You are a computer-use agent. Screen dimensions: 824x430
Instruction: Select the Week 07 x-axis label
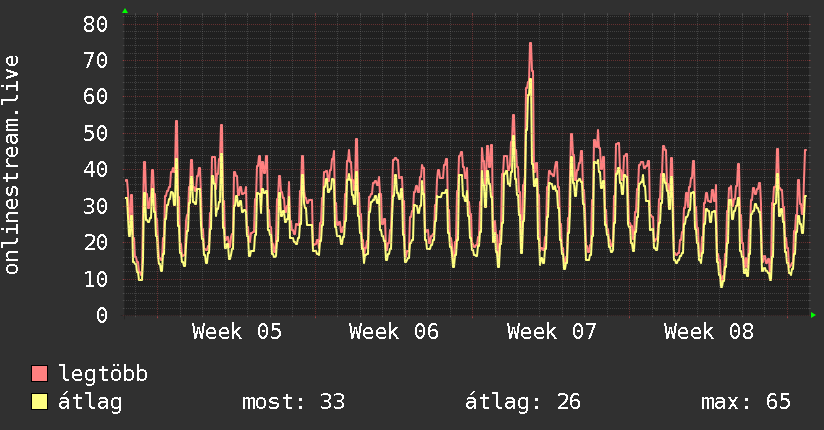click(x=551, y=332)
